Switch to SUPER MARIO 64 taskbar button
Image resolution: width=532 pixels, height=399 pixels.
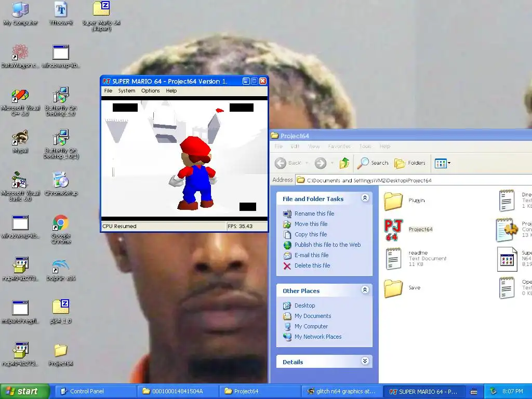click(424, 392)
